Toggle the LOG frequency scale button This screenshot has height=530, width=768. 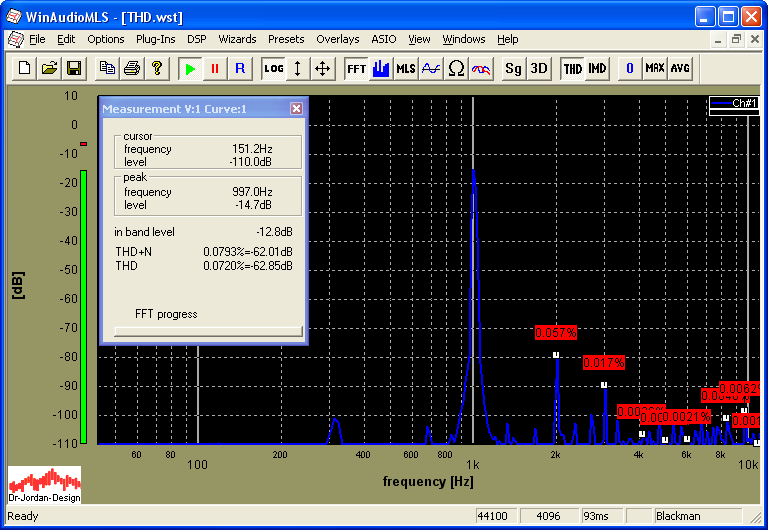[x=273, y=68]
